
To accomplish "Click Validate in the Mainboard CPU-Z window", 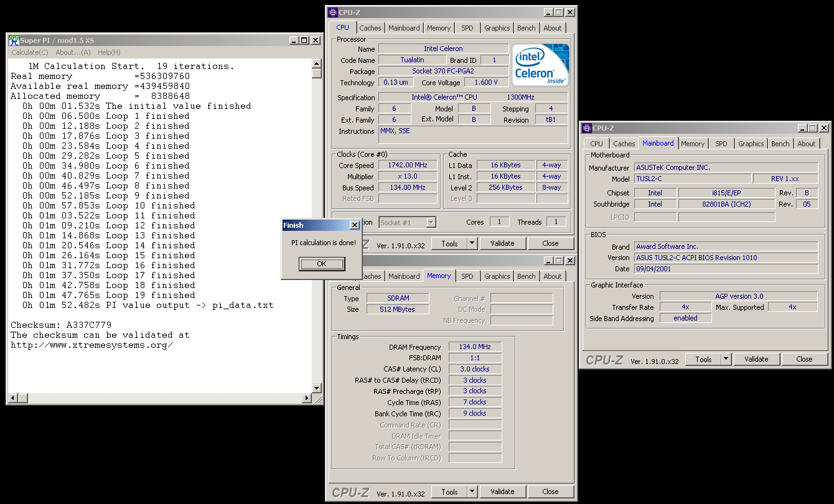I will click(x=756, y=359).
